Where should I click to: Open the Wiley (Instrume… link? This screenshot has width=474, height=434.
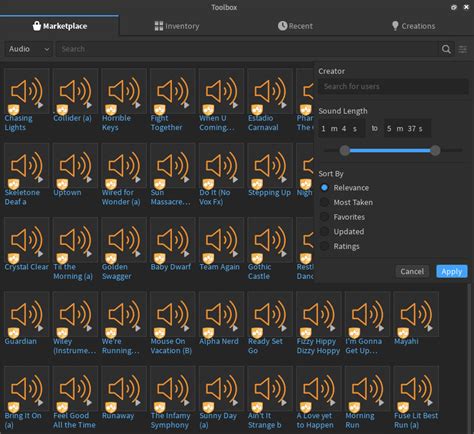pyautogui.click(x=75, y=346)
